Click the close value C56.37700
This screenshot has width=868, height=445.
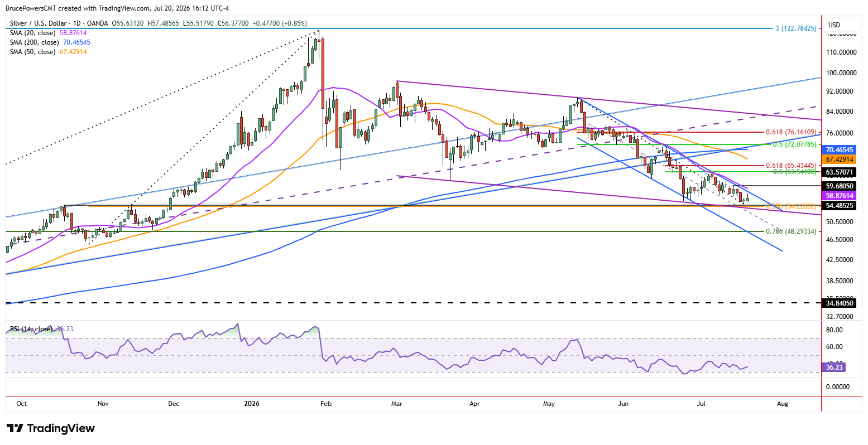[x=232, y=23]
